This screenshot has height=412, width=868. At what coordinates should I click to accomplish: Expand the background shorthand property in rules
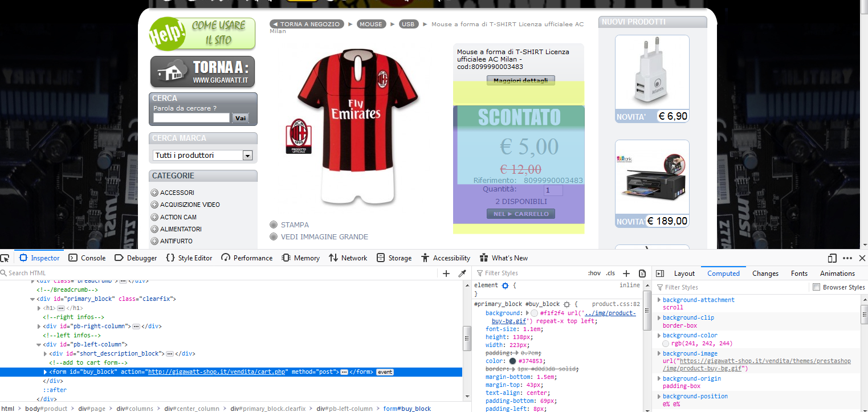tap(526, 313)
